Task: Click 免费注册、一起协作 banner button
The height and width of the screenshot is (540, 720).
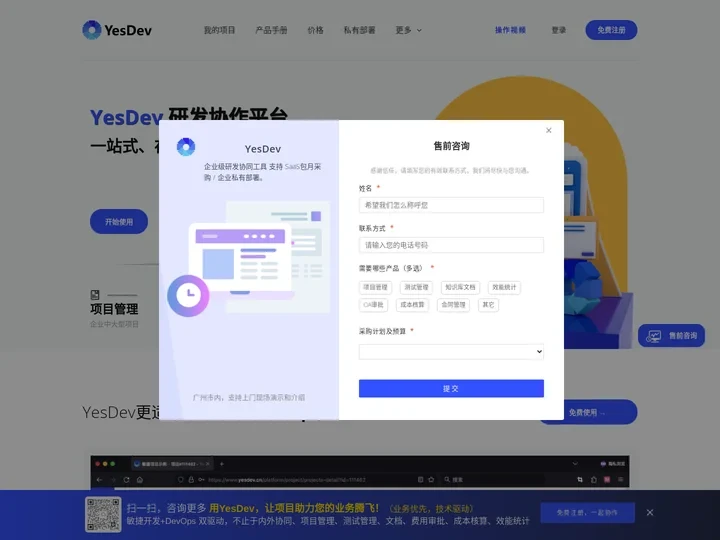Action: (587, 512)
